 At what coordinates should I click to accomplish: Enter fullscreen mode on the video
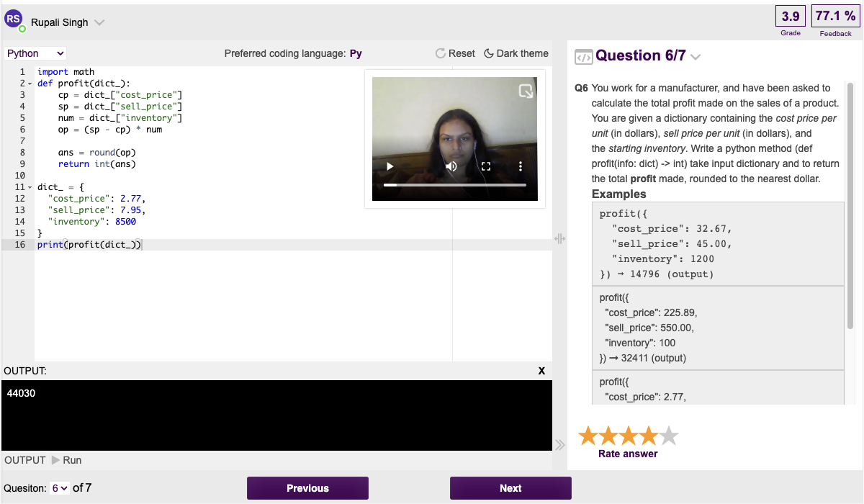[486, 166]
